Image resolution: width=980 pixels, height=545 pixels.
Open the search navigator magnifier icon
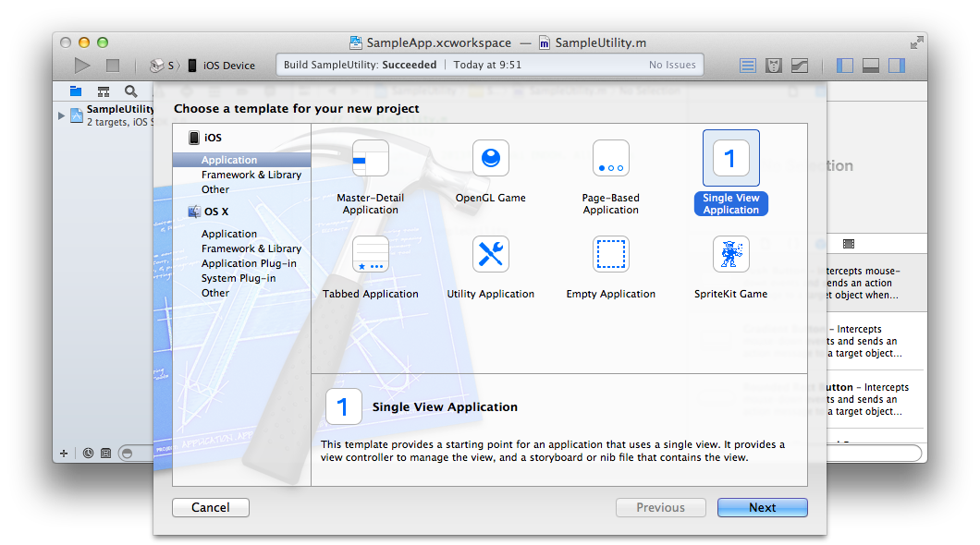[x=131, y=91]
